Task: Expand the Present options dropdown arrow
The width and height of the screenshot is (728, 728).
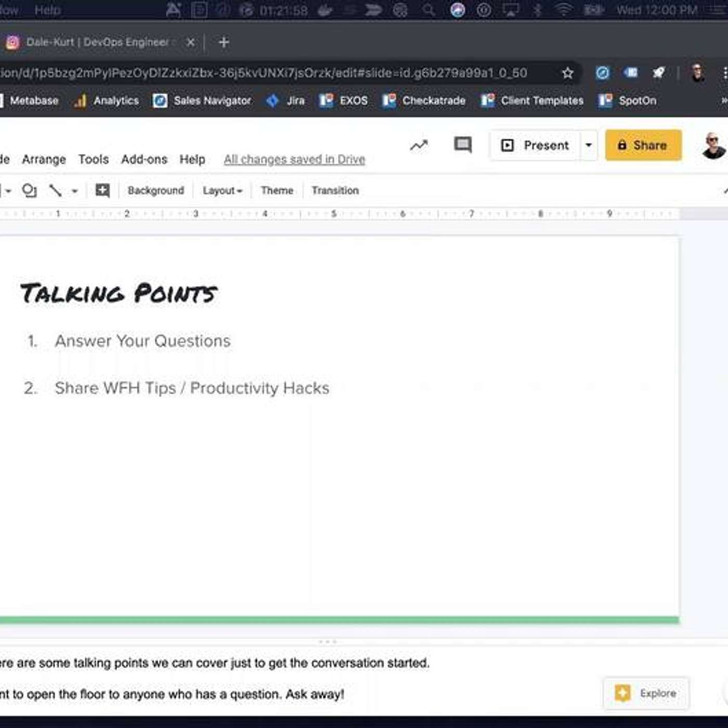Action: click(589, 145)
